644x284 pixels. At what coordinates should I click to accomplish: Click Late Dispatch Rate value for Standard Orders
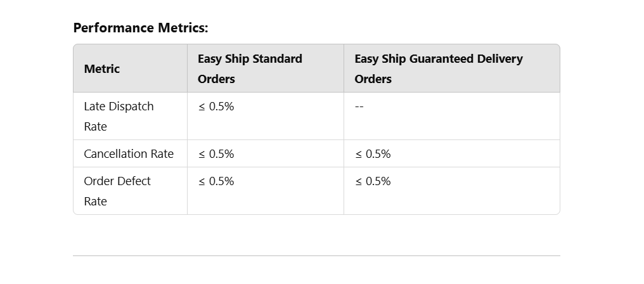(x=216, y=106)
